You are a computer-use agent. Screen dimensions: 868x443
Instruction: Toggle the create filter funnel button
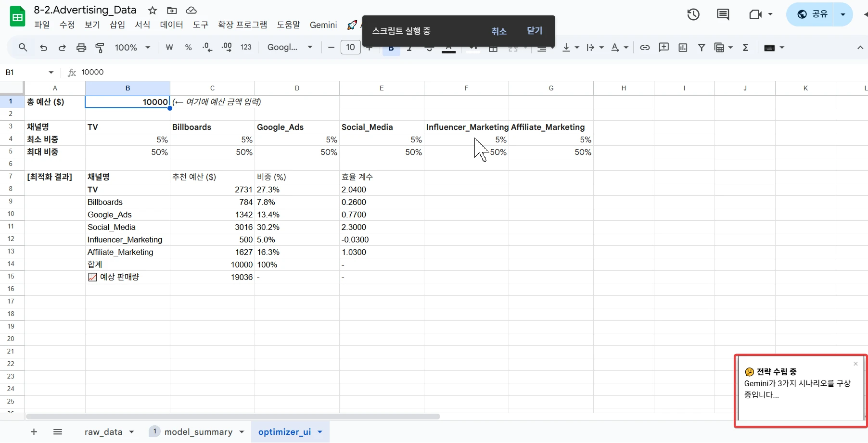[702, 48]
